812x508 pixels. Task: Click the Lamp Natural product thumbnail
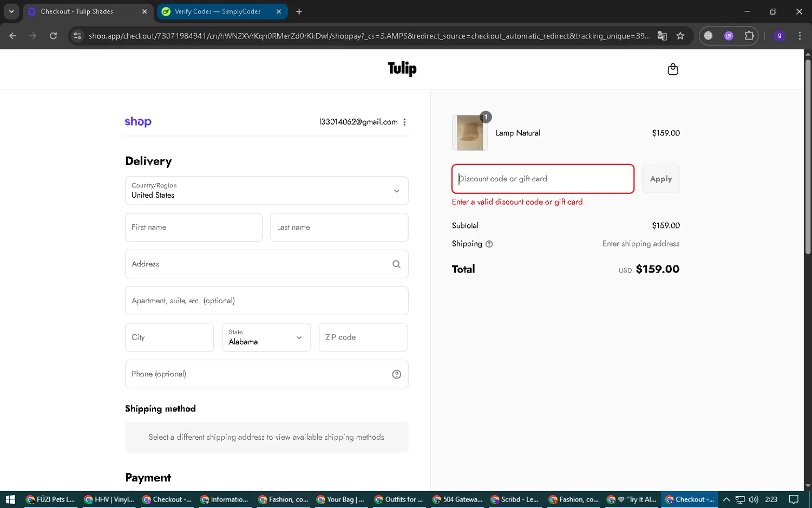point(469,133)
